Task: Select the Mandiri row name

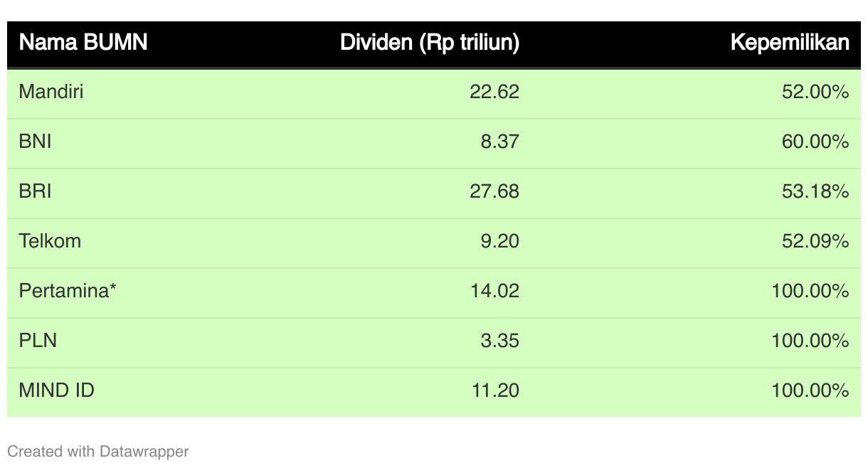Action: tap(51, 92)
